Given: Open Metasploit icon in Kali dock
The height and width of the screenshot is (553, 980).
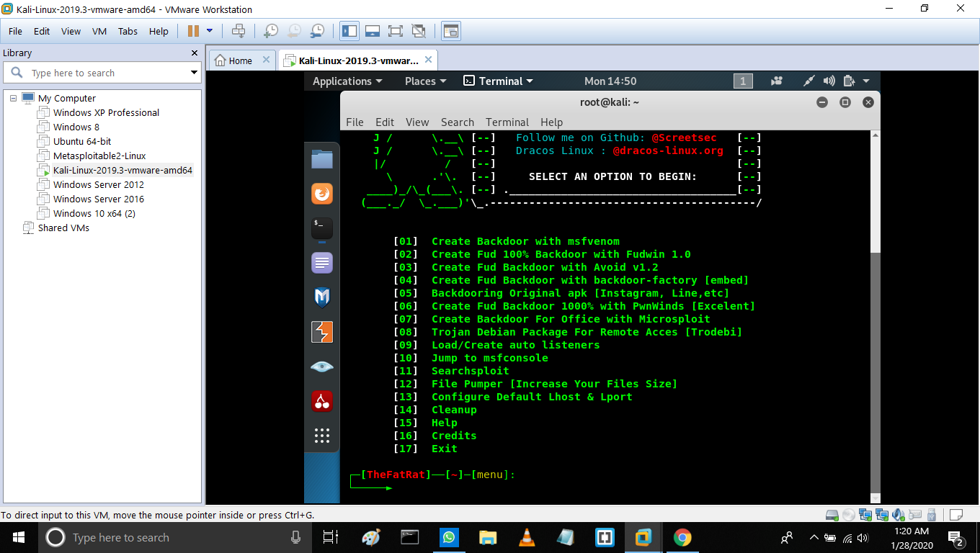Looking at the screenshot, I should click(x=322, y=297).
